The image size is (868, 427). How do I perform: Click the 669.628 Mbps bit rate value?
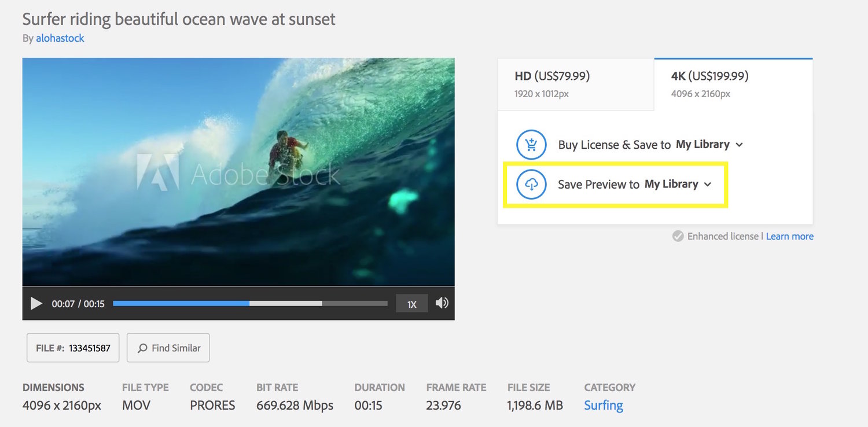[295, 405]
